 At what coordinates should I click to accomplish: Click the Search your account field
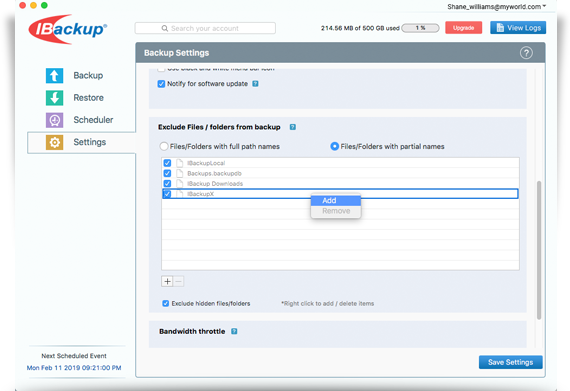205,28
